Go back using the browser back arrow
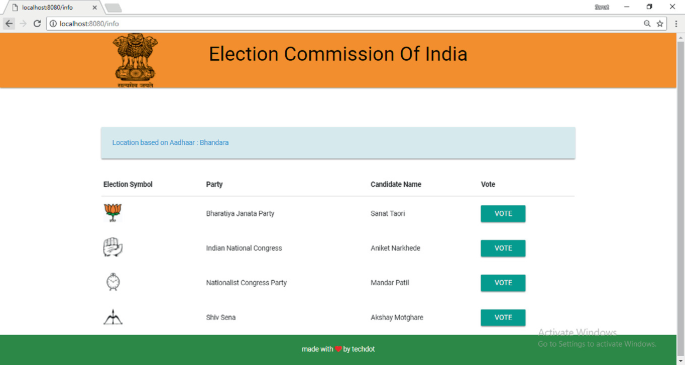 pyautogui.click(x=9, y=24)
